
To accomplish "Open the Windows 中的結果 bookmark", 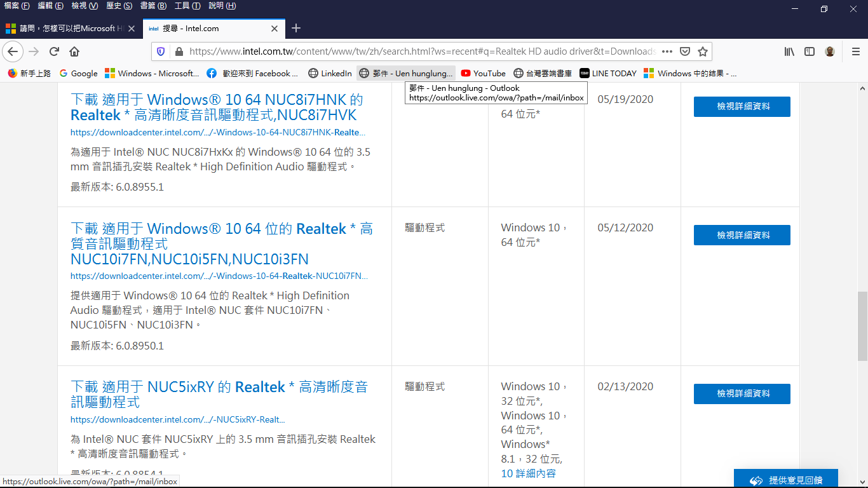I will (x=691, y=73).
